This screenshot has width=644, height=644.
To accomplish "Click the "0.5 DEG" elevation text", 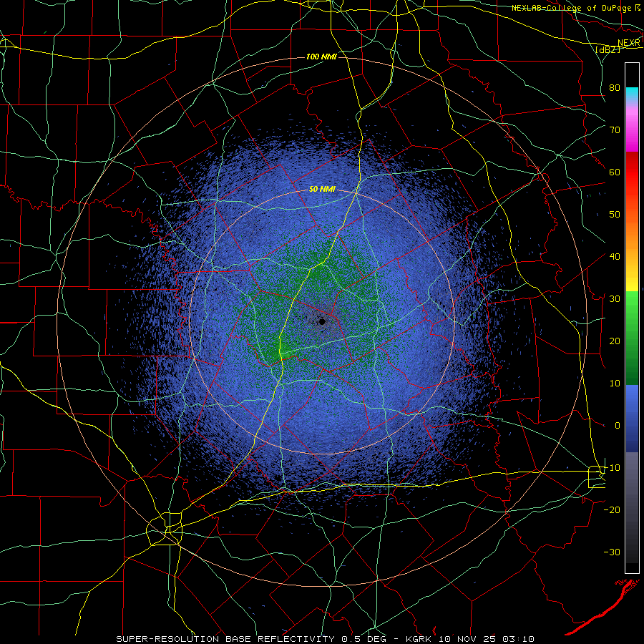I will coord(364,639).
